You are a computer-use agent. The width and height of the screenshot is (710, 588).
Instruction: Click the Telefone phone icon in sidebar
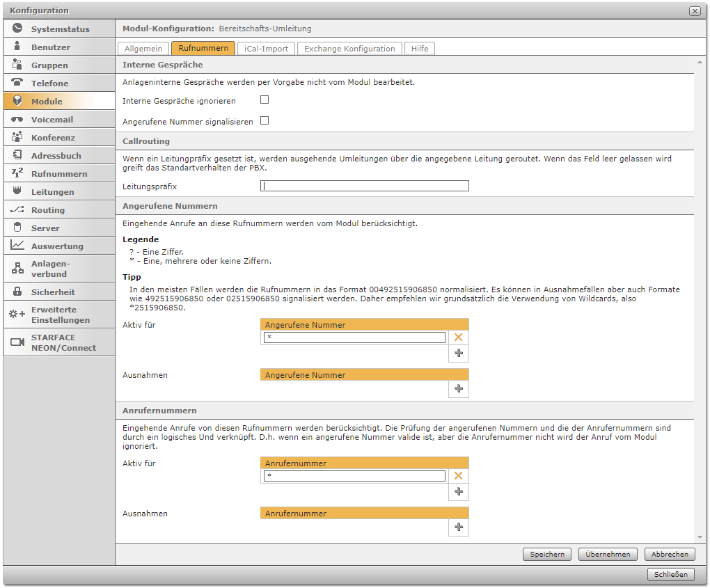tap(17, 83)
